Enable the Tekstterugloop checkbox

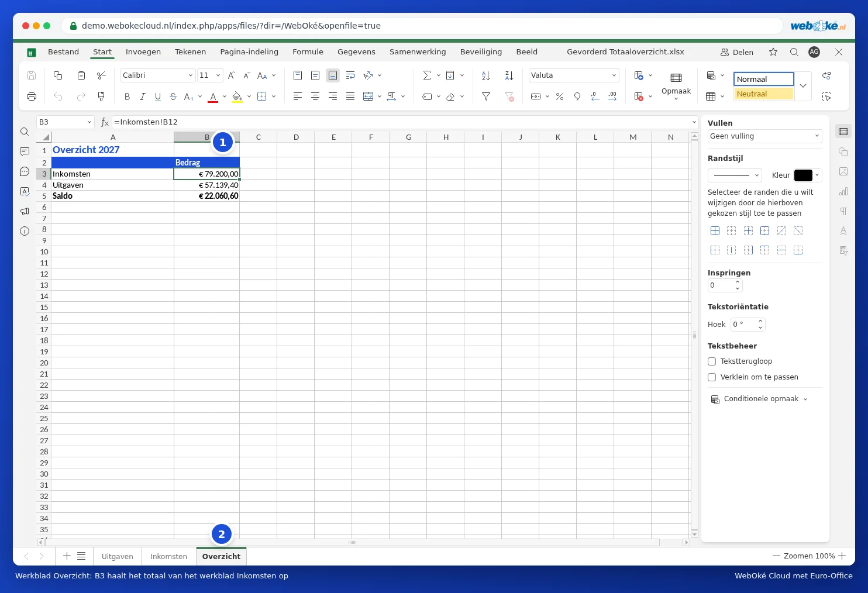(x=712, y=361)
